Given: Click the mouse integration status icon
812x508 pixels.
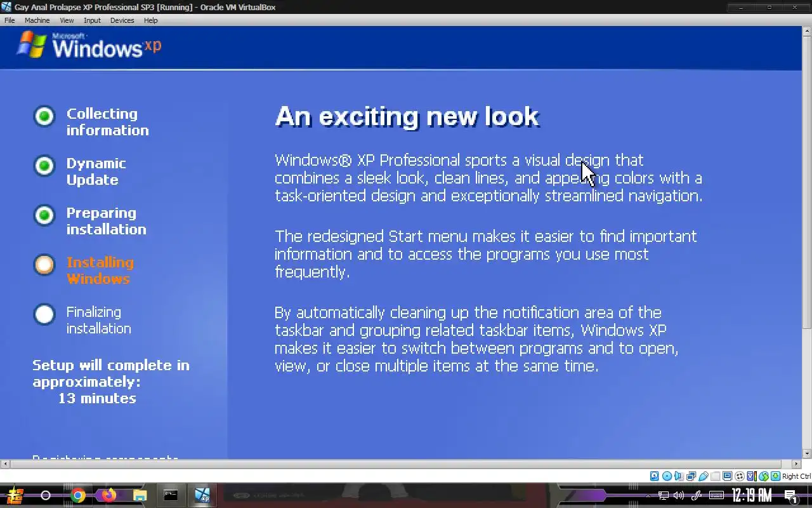Looking at the screenshot, I should click(x=764, y=476).
